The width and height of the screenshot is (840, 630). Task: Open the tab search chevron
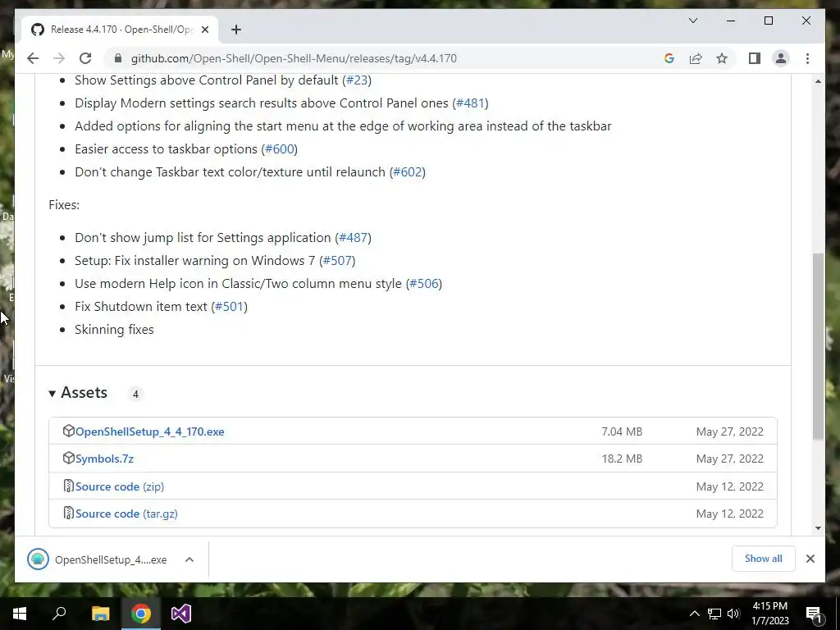[692, 21]
